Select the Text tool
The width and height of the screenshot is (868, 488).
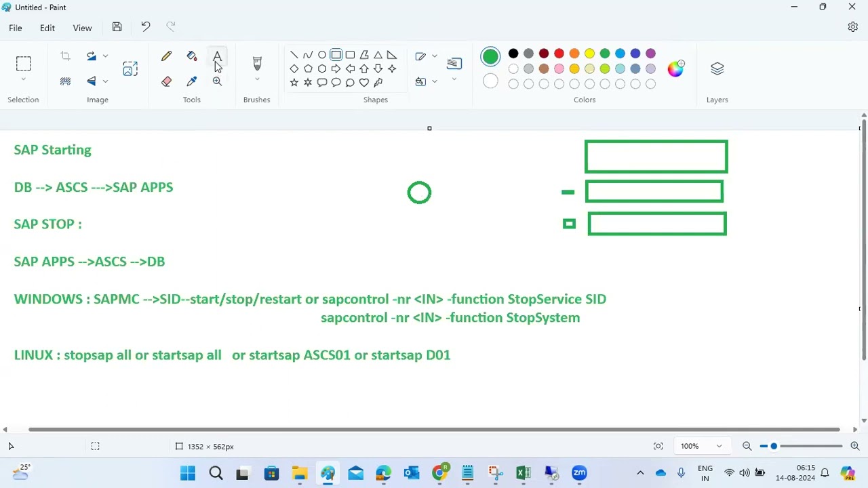tap(217, 56)
